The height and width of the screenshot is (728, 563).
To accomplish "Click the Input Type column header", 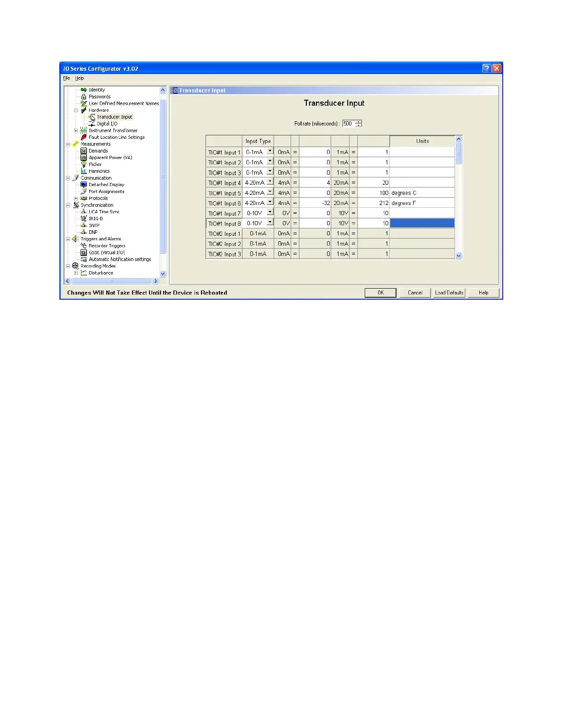I will (258, 141).
